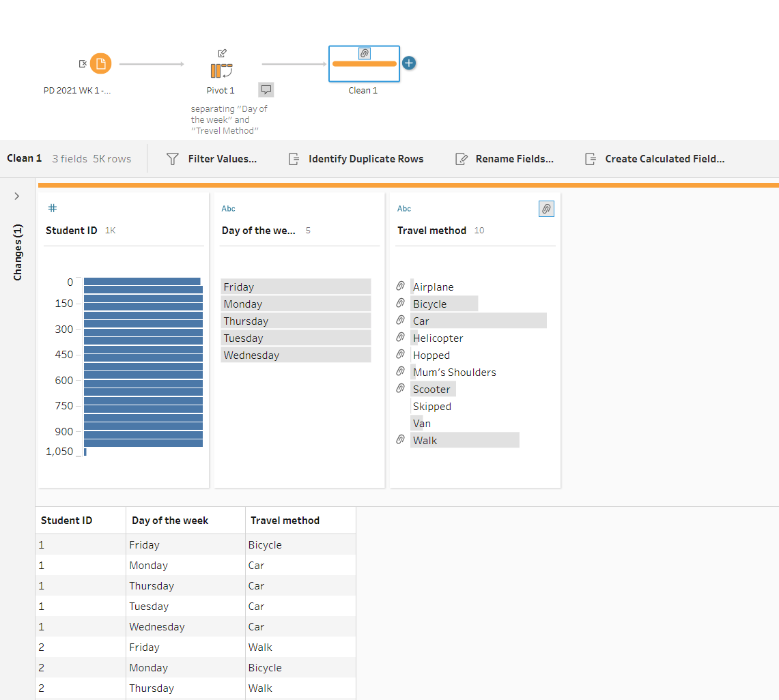Select the Car value in Travel method
Viewport: 779px width, 700px height.
click(478, 321)
